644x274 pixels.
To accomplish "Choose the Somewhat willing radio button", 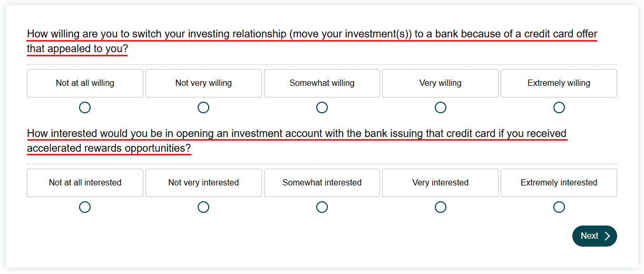I will click(322, 107).
